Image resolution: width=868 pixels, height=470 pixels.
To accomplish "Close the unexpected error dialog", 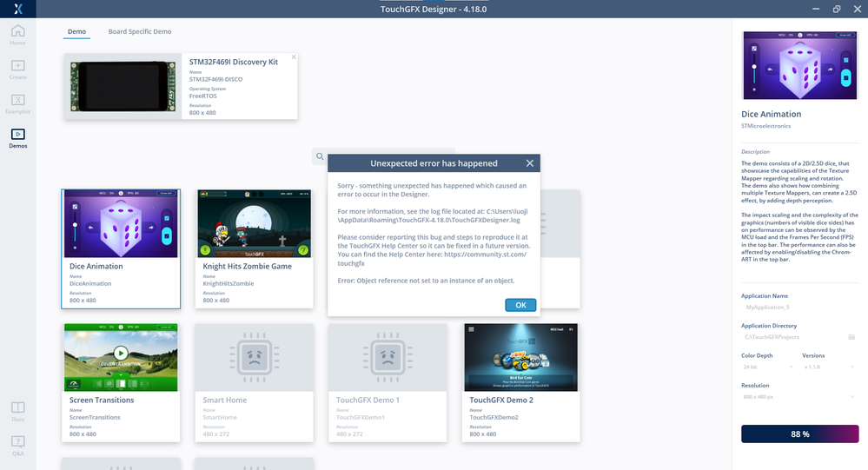I will 530,163.
